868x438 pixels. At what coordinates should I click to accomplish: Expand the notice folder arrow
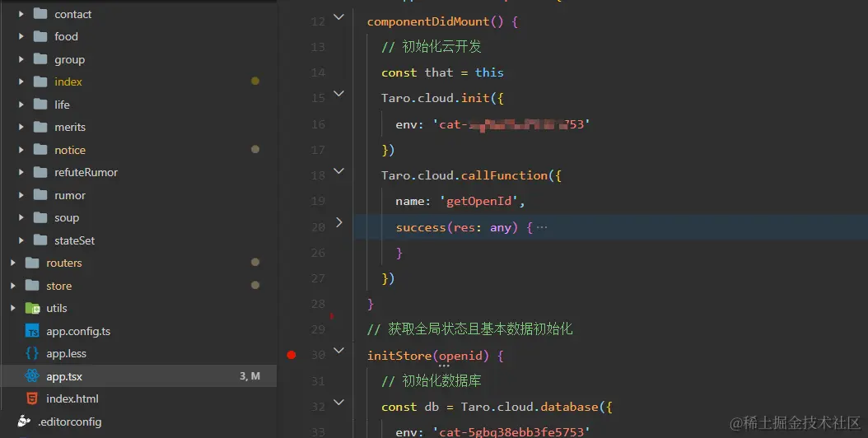pyautogui.click(x=21, y=150)
